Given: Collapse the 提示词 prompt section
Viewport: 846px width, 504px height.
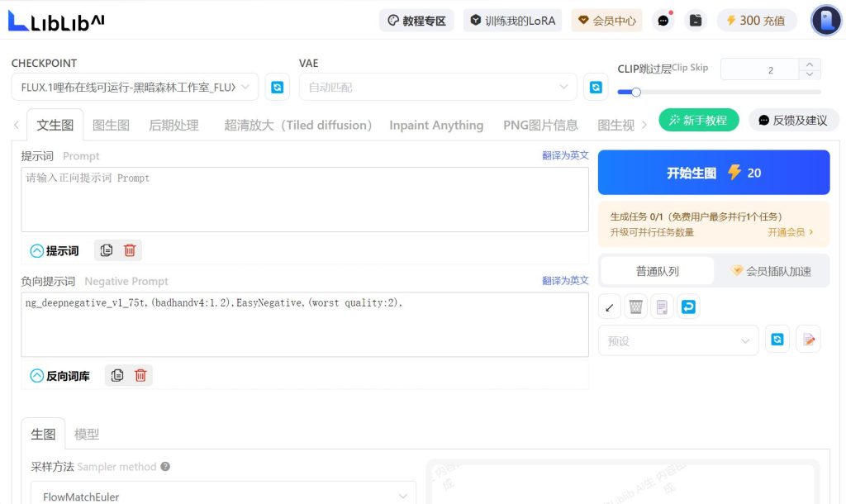Looking at the screenshot, I should [36, 251].
